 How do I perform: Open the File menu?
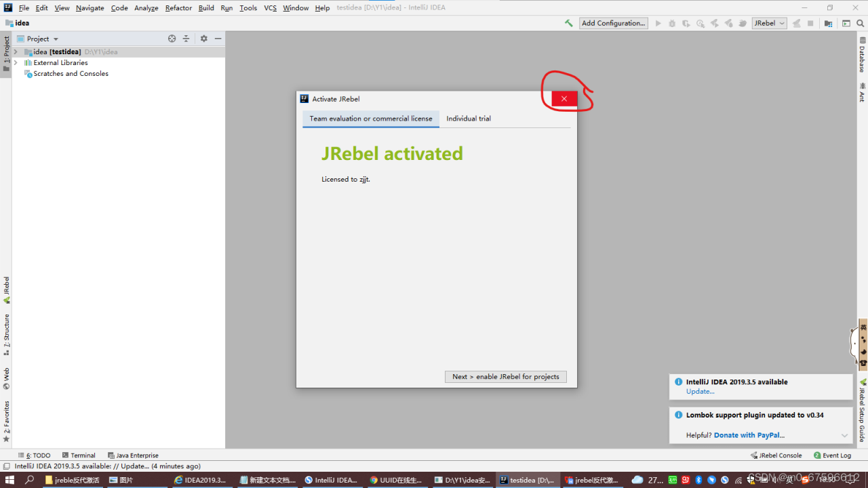coord(24,8)
